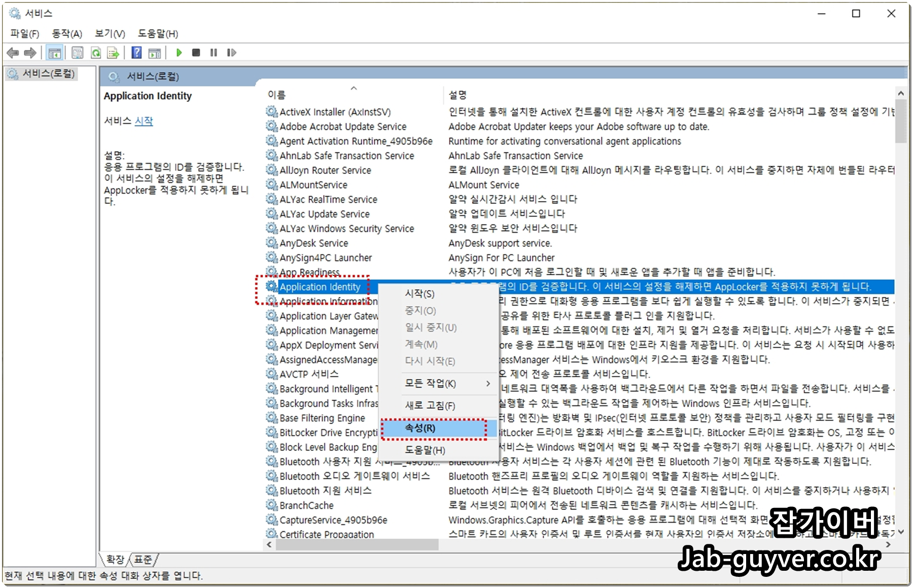
Task: Switch to the 확장 tab
Action: 115,560
